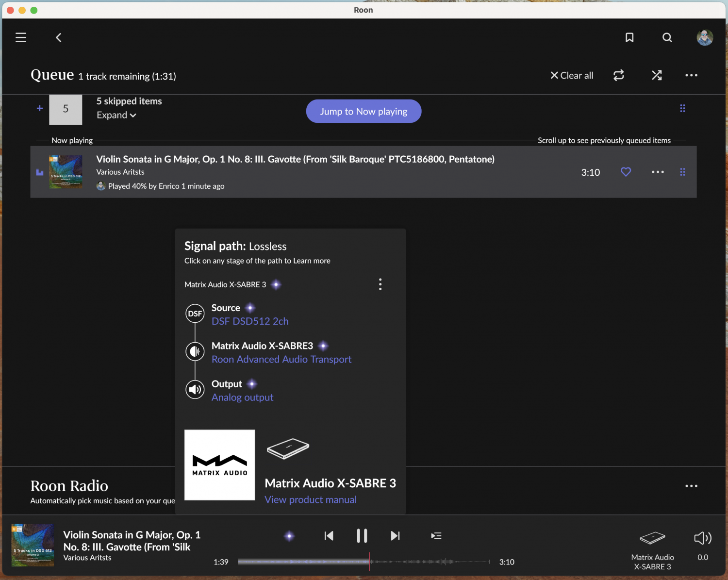This screenshot has height=580, width=728.
Task: Pause playback
Action: point(362,536)
